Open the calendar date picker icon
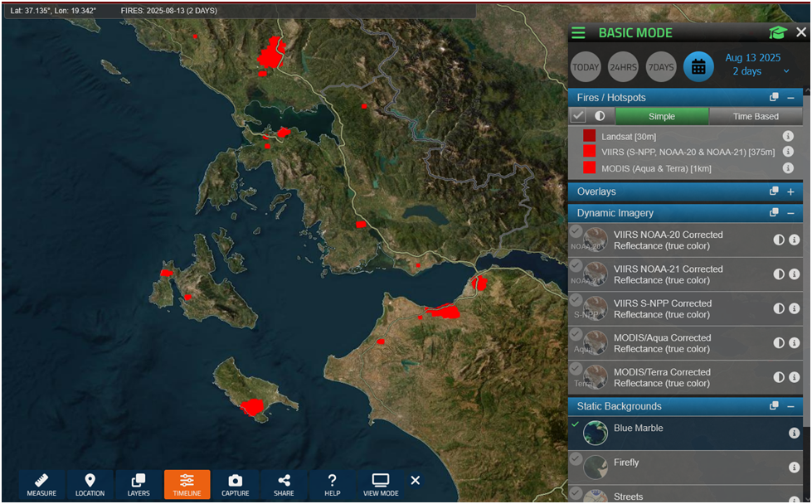Viewport: 812px width, 504px height. click(x=698, y=66)
